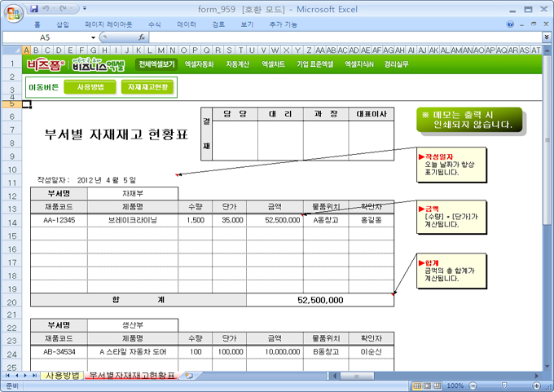Click the horizontal scrollbar thumb
The width and height of the screenshot is (554, 392).
tap(356, 376)
